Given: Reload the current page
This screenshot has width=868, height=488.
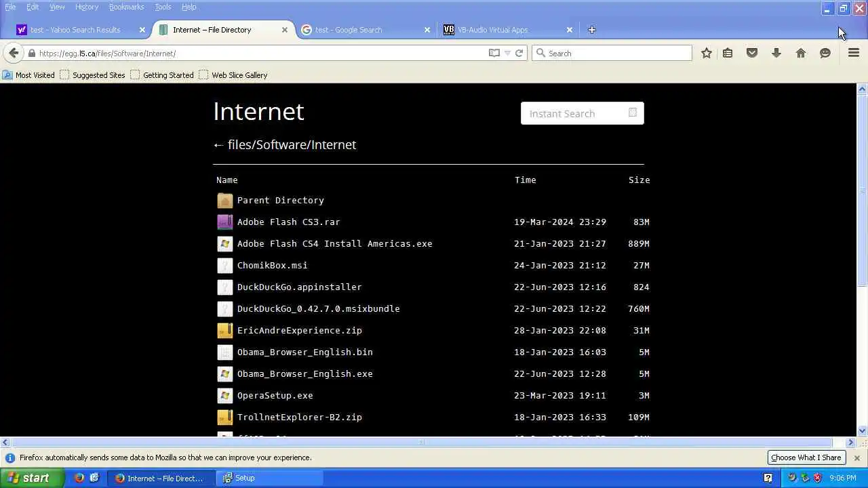Looking at the screenshot, I should coord(519,53).
